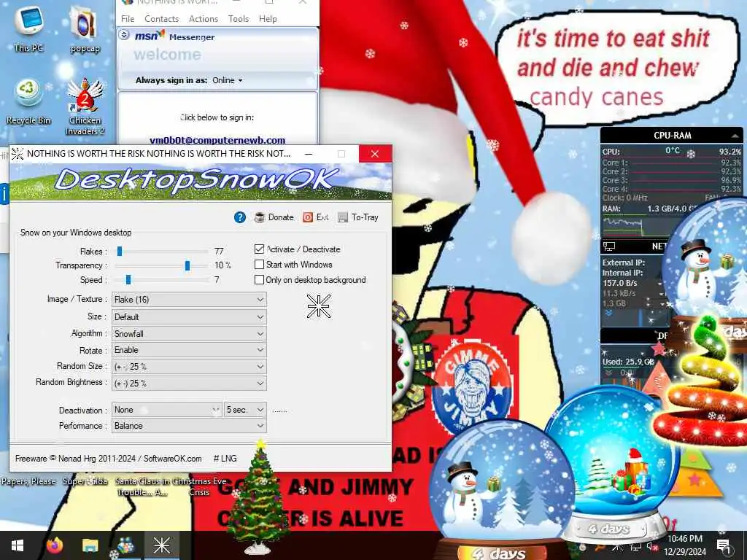The image size is (747, 560).
Task: Open the 5 sec. deactivation time dropdown
Action: 245,410
